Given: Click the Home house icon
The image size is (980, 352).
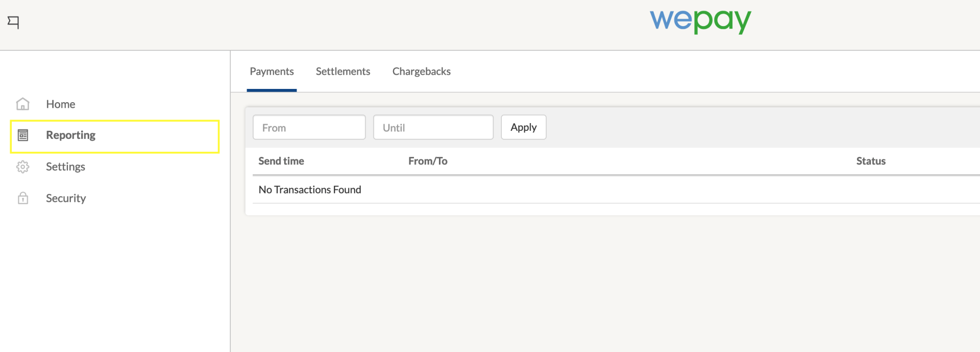Looking at the screenshot, I should 23,104.
